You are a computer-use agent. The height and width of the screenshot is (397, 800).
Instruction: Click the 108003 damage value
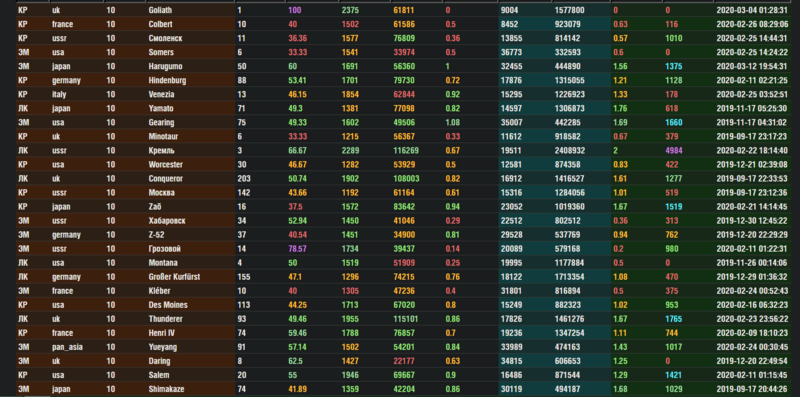(406, 179)
